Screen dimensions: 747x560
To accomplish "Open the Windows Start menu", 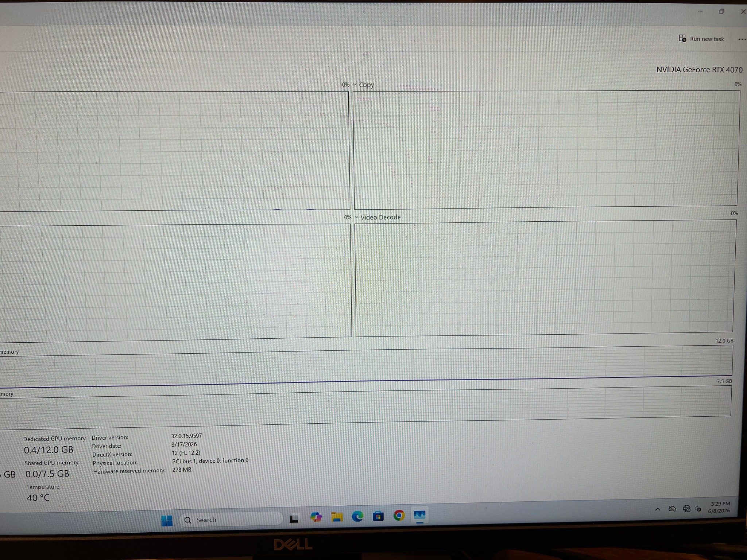I will tap(167, 521).
